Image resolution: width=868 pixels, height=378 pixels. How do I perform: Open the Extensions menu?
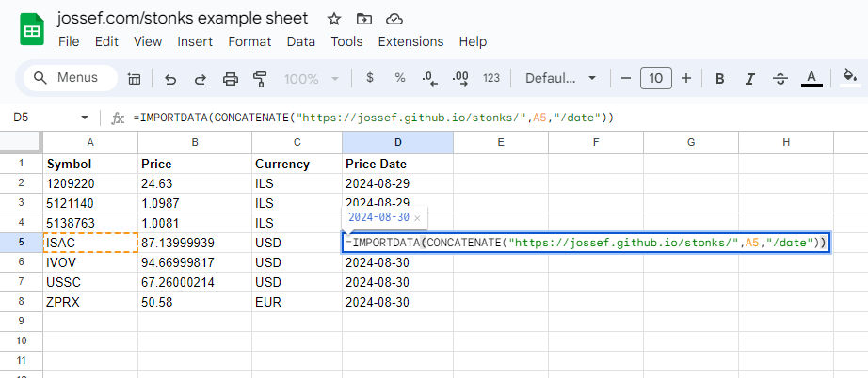(410, 41)
